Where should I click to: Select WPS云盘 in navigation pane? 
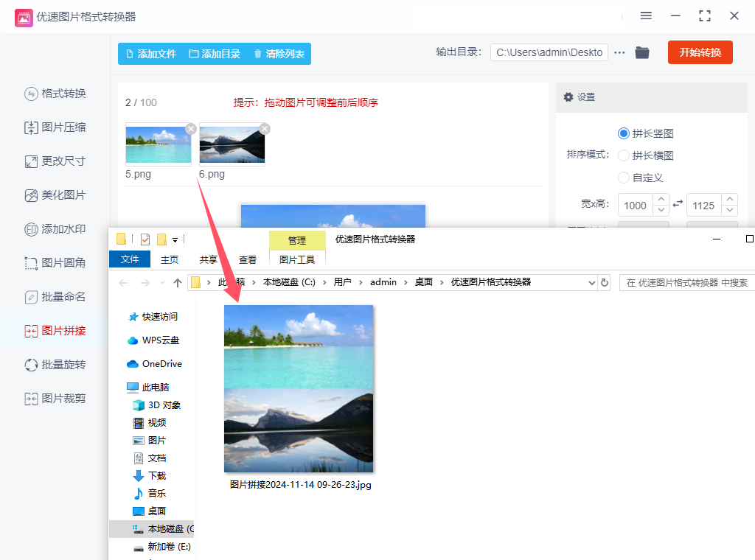[x=153, y=340]
